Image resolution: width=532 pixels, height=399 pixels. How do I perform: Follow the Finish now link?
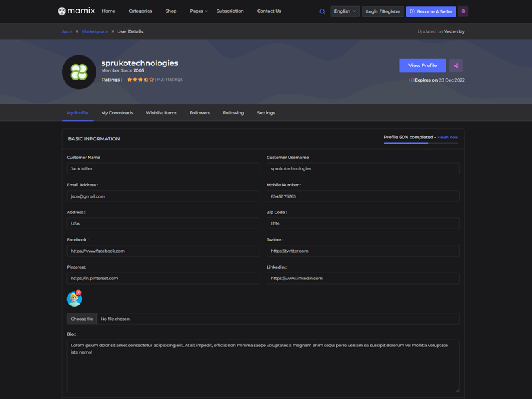(448, 137)
